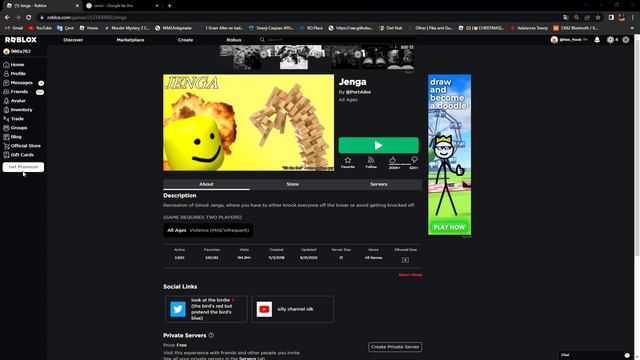640x360 pixels.
Task: Switch to the Servers tab
Action: 379,184
